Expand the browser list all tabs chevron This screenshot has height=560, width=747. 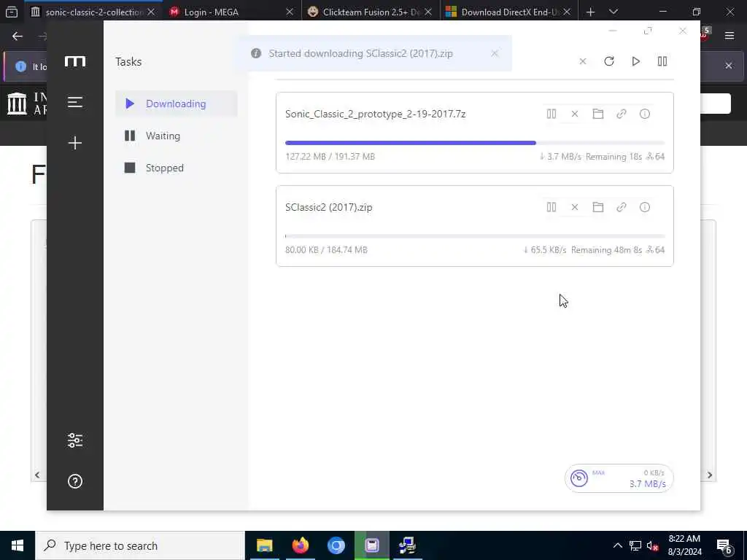pos(614,12)
